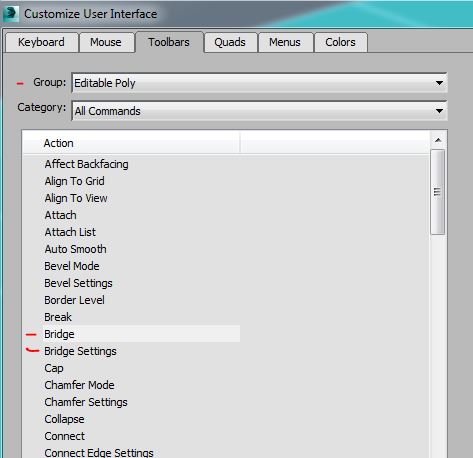This screenshot has height=458, width=473.
Task: Click the Group dropdown arrow
Action: (439, 83)
